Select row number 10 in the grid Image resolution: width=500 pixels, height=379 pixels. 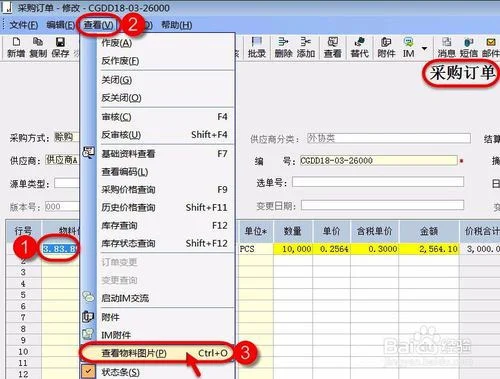click(x=23, y=352)
